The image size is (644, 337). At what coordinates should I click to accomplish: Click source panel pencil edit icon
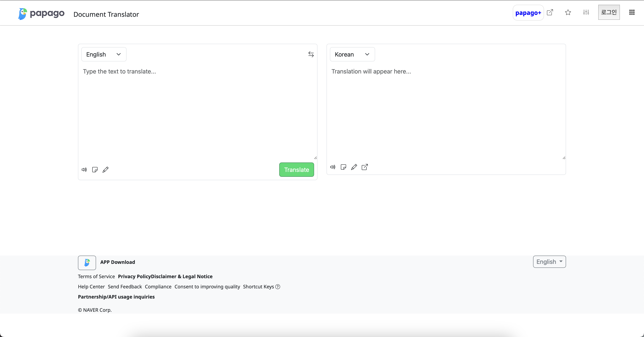click(105, 170)
